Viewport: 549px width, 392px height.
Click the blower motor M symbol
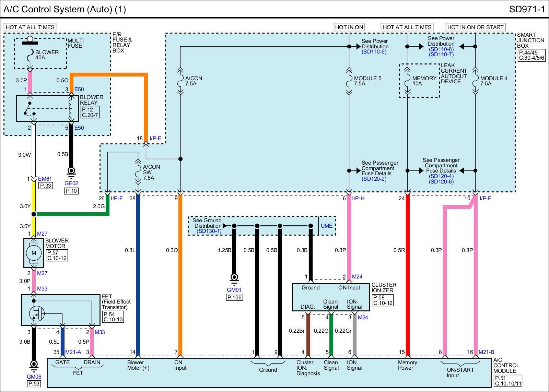34,253
